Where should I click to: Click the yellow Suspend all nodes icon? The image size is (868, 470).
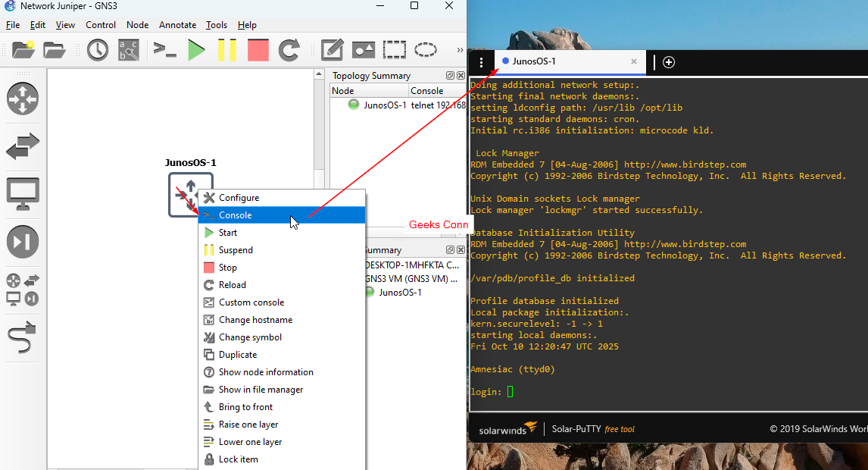(227, 50)
